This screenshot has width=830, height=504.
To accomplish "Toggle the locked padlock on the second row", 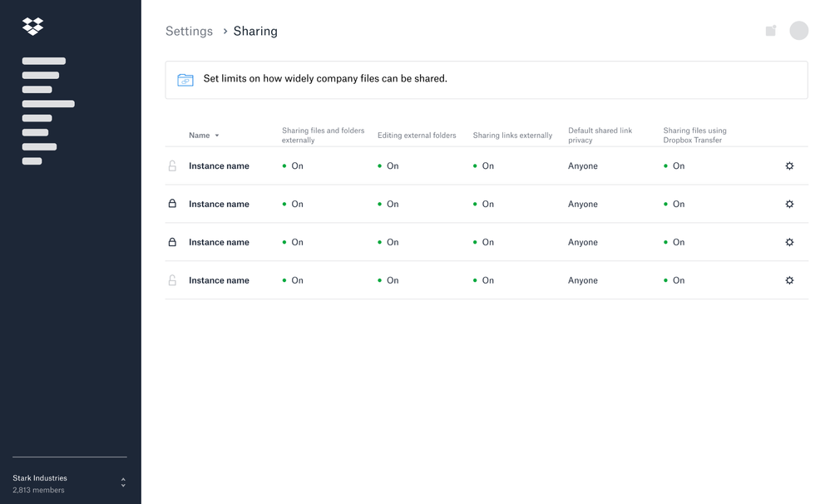I will 172,204.
